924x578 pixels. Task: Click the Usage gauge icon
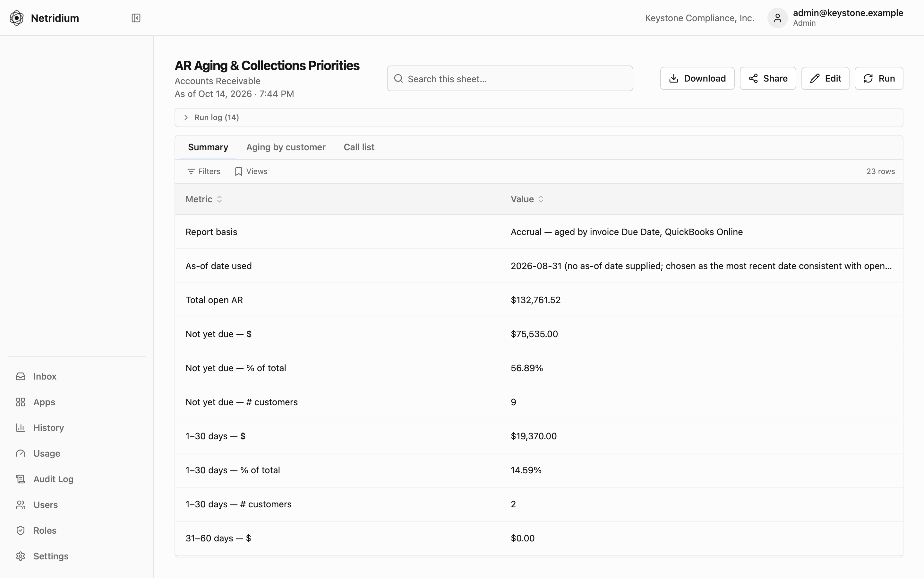(x=21, y=453)
